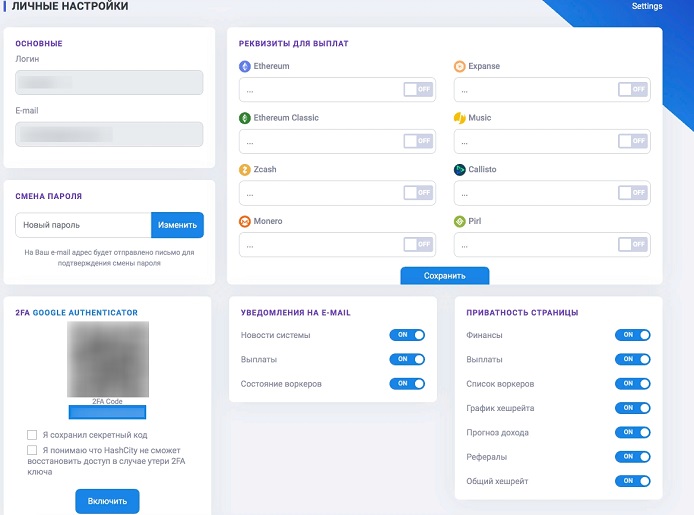
Task: Click the Callisto coin icon
Action: click(460, 170)
